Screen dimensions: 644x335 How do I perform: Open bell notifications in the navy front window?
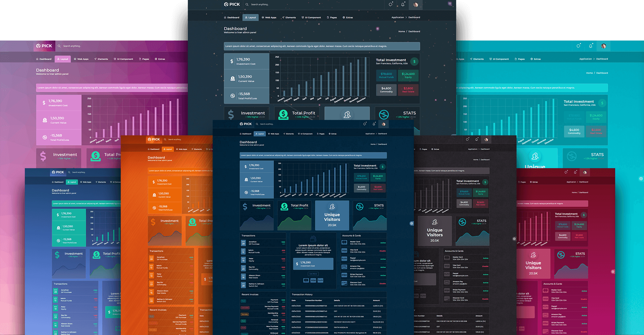click(x=374, y=124)
